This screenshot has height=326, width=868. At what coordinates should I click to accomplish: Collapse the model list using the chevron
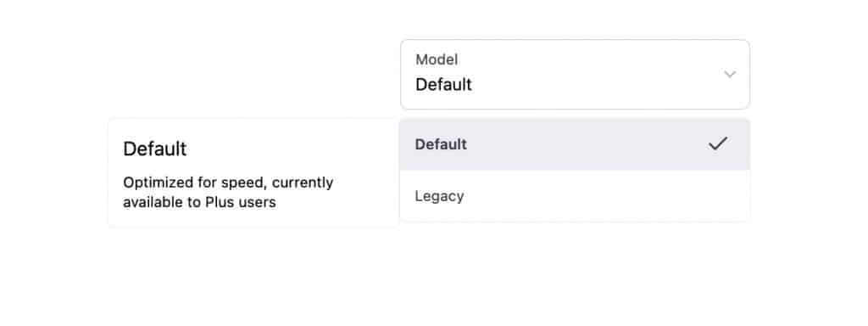730,75
